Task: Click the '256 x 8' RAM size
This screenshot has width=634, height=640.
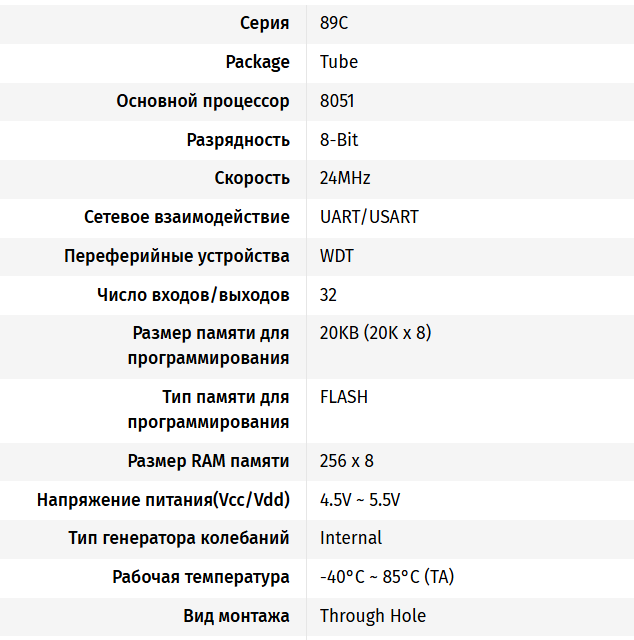Action: point(347,461)
